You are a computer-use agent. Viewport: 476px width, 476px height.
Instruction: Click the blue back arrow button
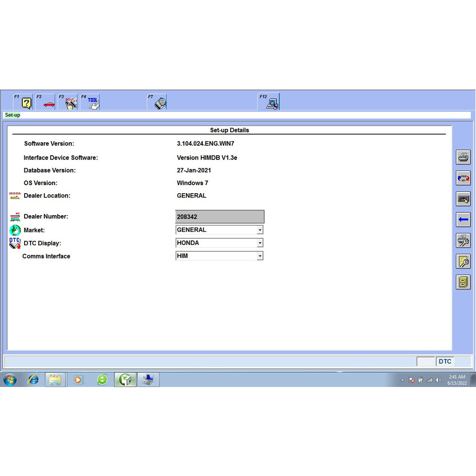(463, 219)
